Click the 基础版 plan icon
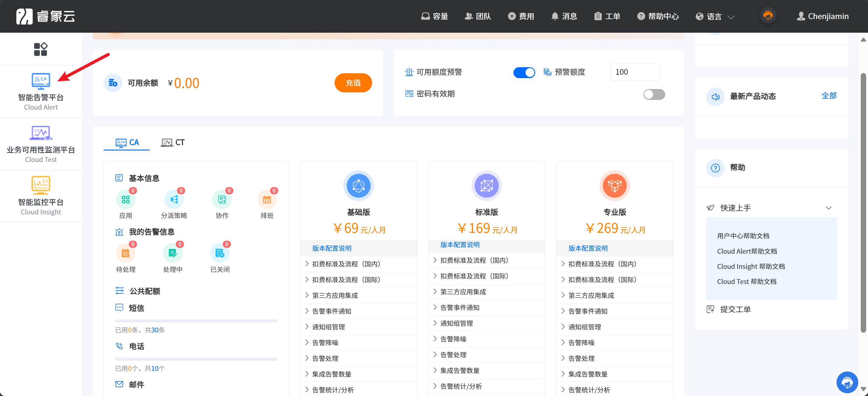The image size is (868, 396). coord(359,186)
